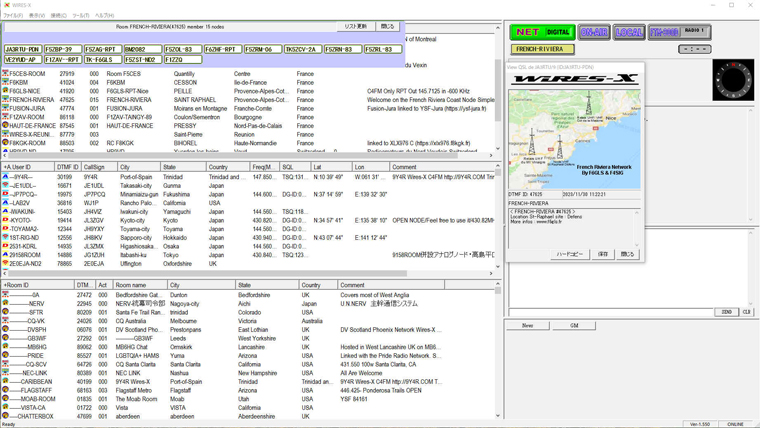
Task: Click the ONLINE status bar entry
Action: coord(735,424)
